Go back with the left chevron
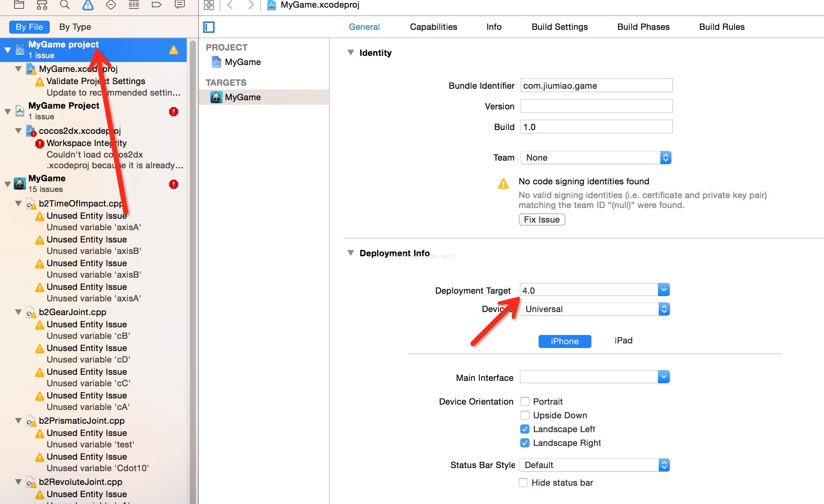 [230, 5]
